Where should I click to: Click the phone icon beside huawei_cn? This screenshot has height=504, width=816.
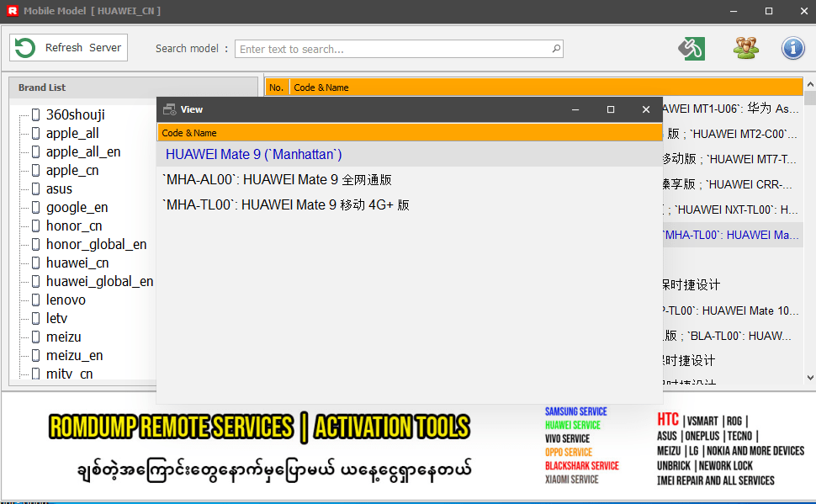pyautogui.click(x=36, y=263)
